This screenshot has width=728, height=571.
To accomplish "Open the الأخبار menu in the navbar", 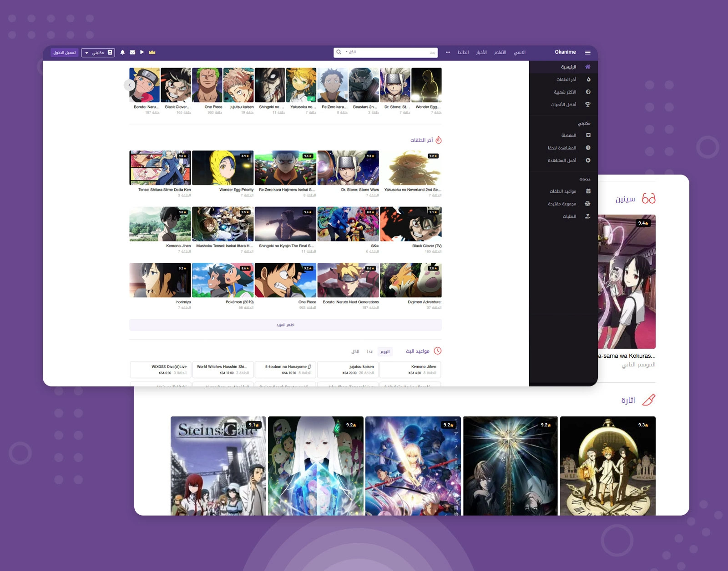I will pos(481,52).
